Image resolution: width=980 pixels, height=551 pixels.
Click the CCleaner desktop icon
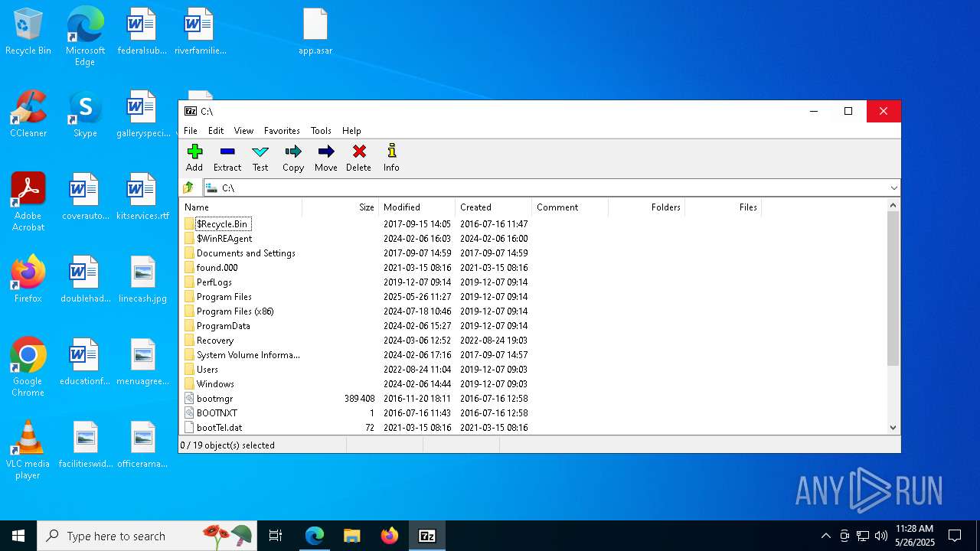click(x=28, y=115)
